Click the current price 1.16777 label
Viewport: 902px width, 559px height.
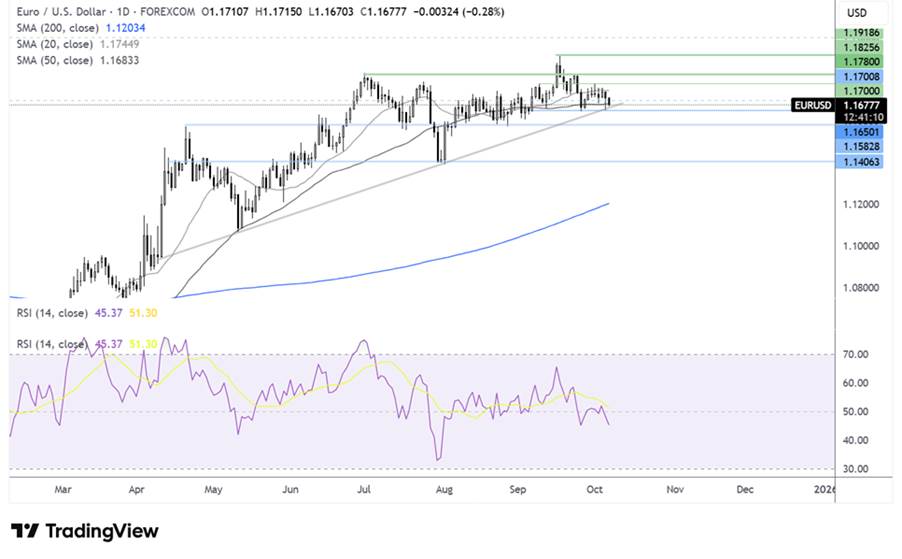coord(858,103)
